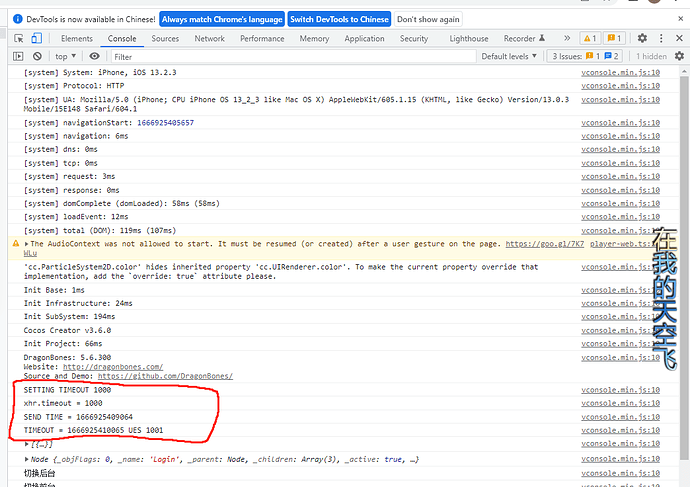Select the 'Cocos Creator v3.6.0' log line
This screenshot has height=487, width=690.
(67, 330)
